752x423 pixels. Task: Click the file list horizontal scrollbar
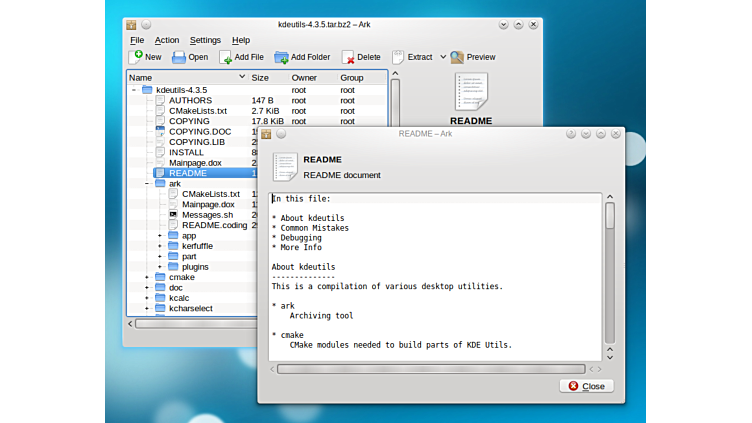(195, 324)
